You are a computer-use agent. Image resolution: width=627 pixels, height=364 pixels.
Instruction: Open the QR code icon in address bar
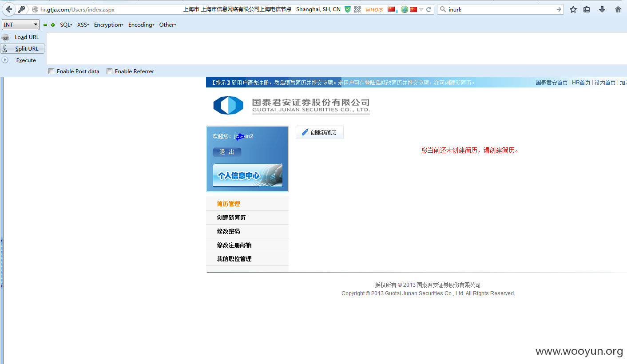point(357,9)
